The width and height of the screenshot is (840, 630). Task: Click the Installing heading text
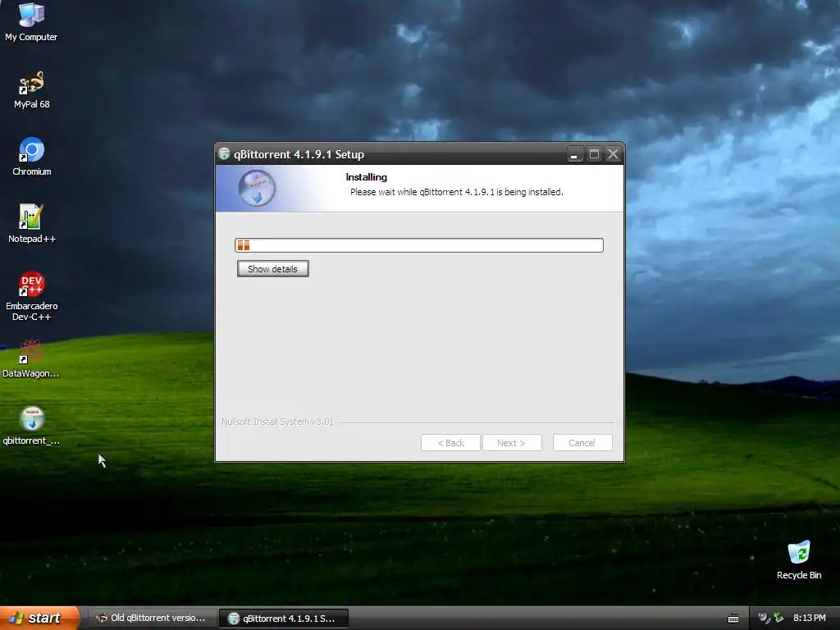point(367,177)
